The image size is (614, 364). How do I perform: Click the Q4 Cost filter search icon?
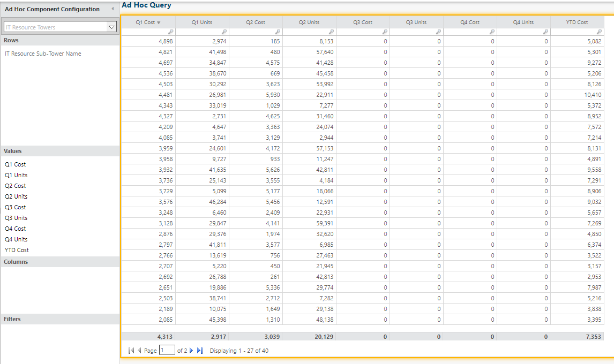(x=492, y=32)
